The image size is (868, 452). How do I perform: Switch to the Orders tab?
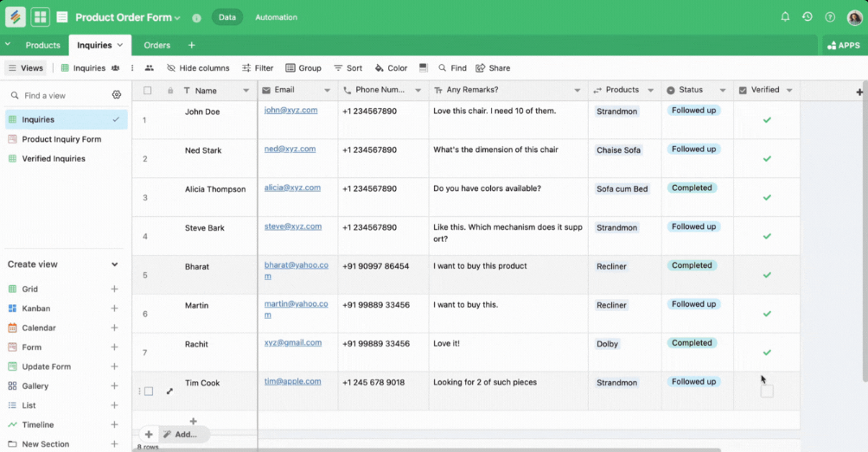[x=156, y=45]
